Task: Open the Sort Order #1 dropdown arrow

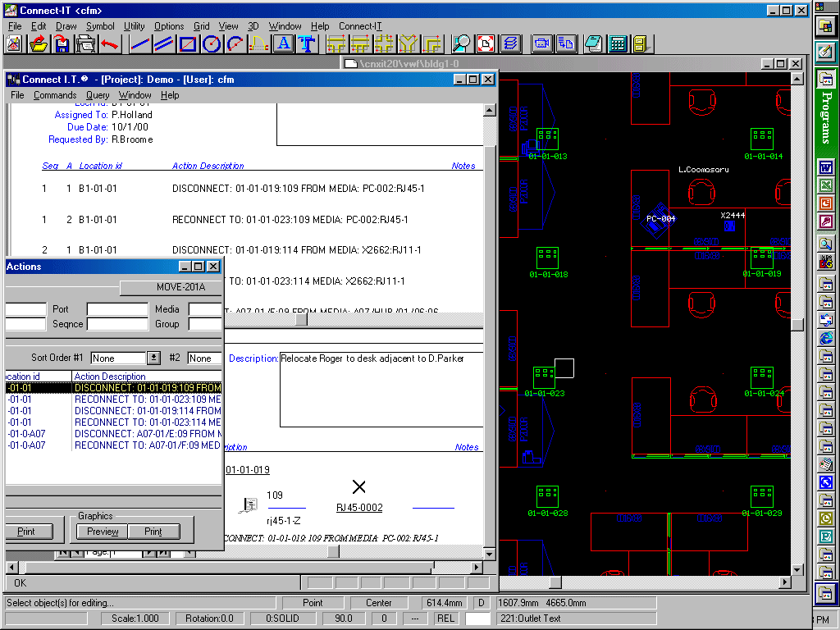Action: pos(153,358)
